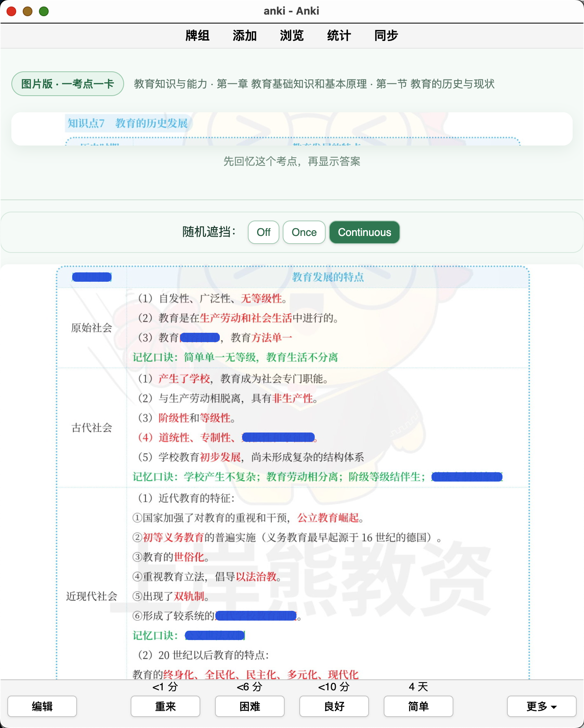
Task: Show the 统计 statistics
Action: [x=339, y=36]
